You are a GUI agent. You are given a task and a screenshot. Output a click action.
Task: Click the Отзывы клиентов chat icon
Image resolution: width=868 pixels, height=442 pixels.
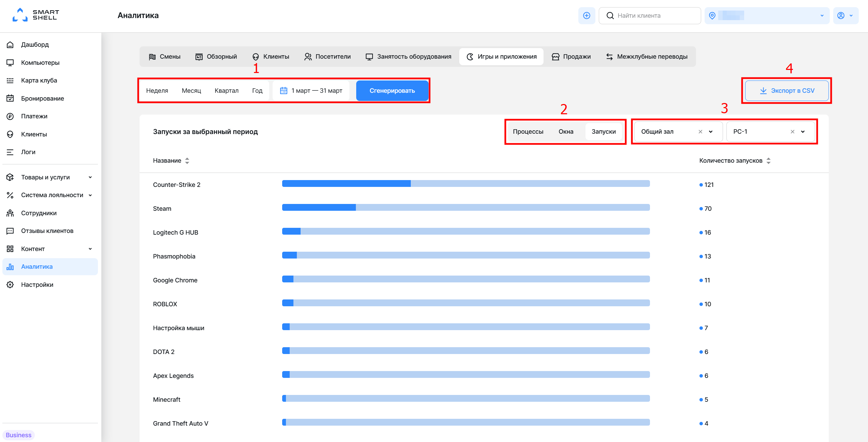click(x=10, y=231)
